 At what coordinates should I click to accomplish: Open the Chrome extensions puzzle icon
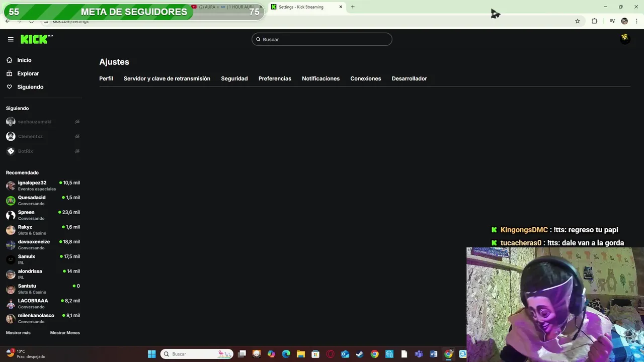click(595, 21)
